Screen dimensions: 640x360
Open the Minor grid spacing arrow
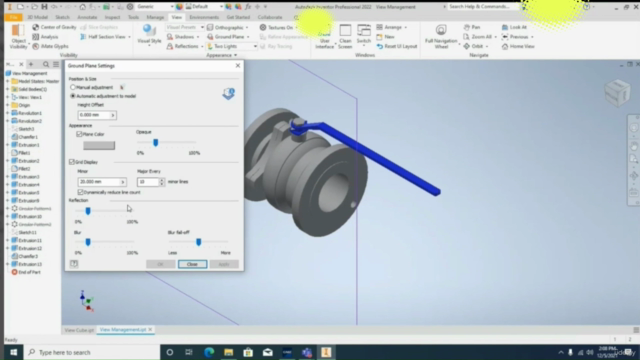(x=122, y=182)
